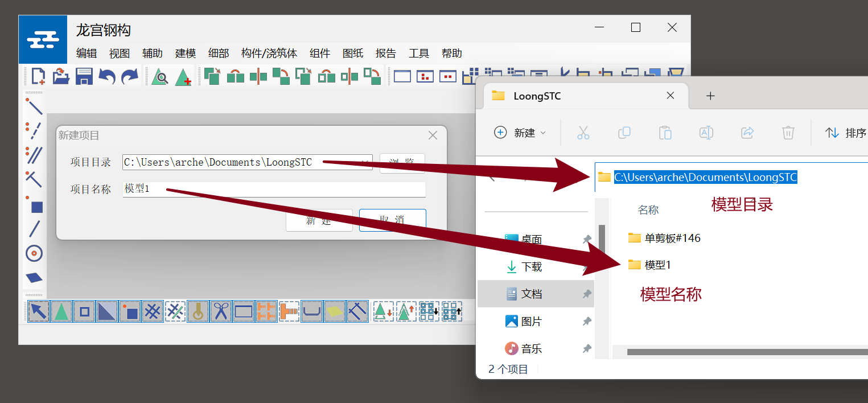Toggle the small hollow square filter

84,311
